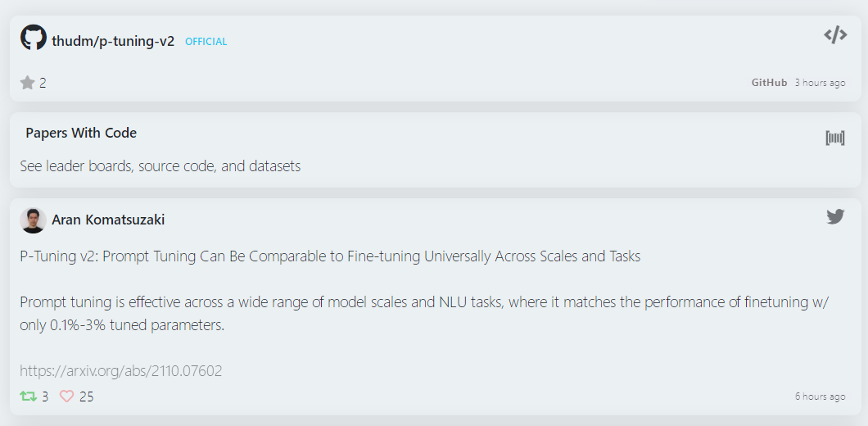Open the Papers With Code heading
This screenshot has width=868, height=426.
click(81, 133)
